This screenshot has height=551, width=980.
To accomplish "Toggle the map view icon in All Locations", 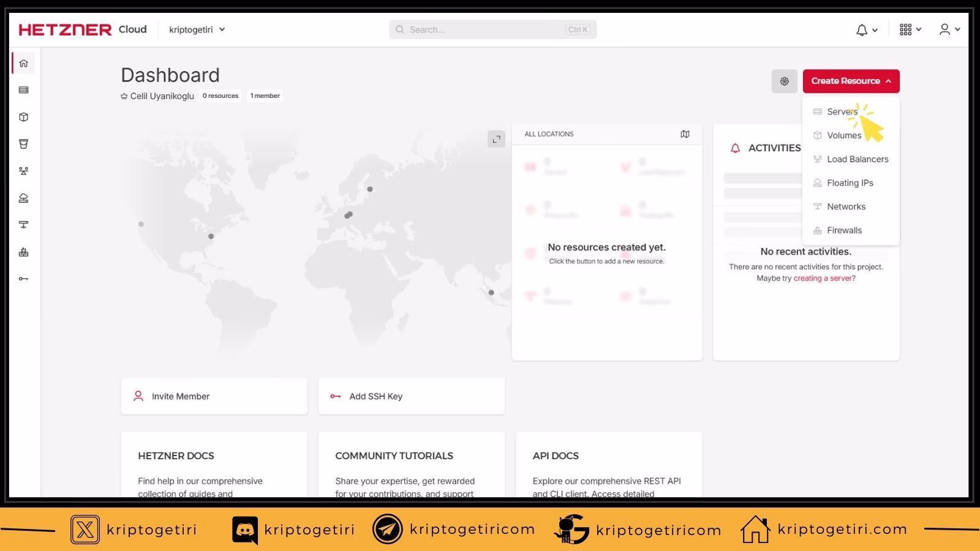I will (685, 134).
